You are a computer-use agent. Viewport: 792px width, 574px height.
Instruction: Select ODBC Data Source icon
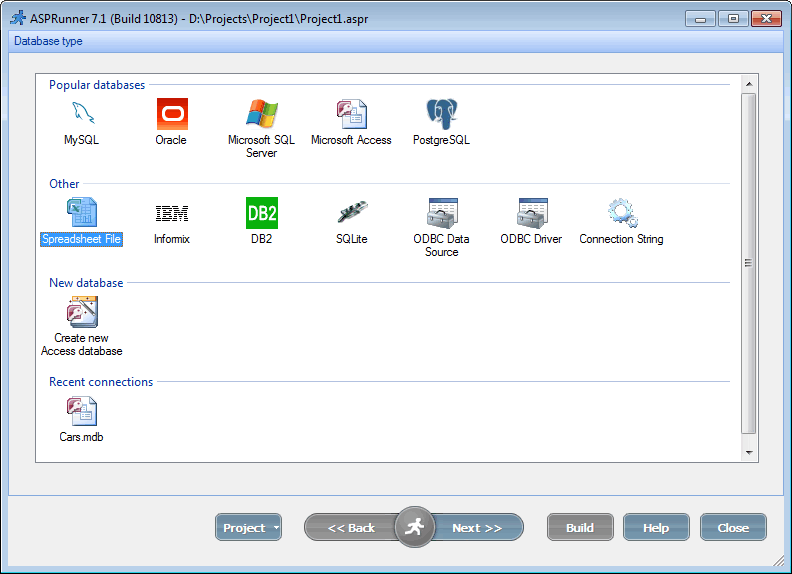[441, 213]
